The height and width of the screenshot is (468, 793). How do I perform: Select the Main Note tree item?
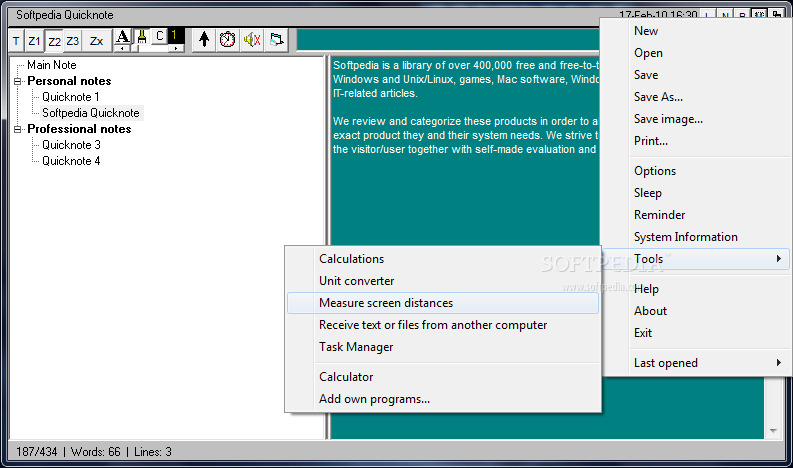click(52, 65)
